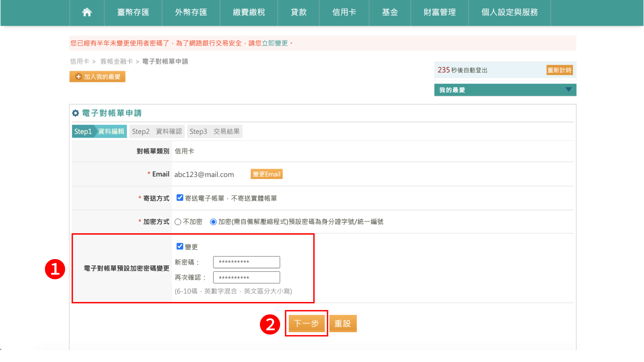The width and height of the screenshot is (644, 362).
Task: Click the 變更Email button
Action: point(266,174)
